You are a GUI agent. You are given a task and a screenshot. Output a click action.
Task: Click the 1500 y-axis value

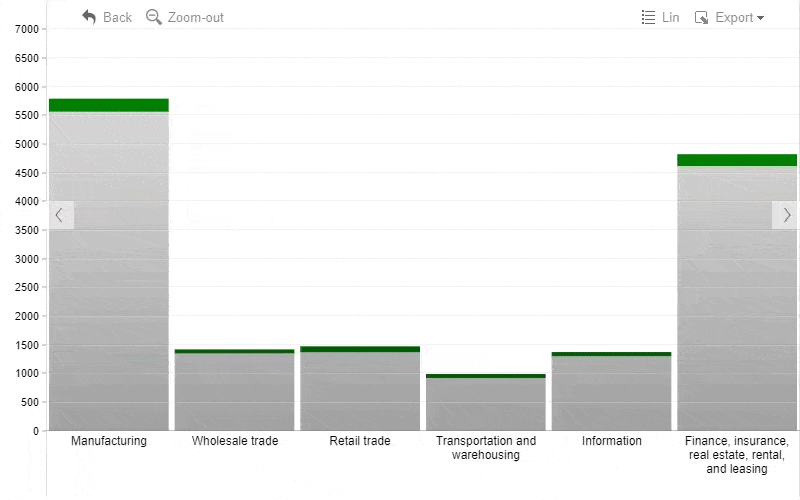[x=27, y=345]
